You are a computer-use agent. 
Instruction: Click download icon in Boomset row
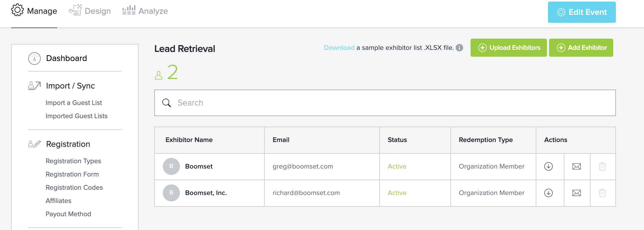point(549,166)
